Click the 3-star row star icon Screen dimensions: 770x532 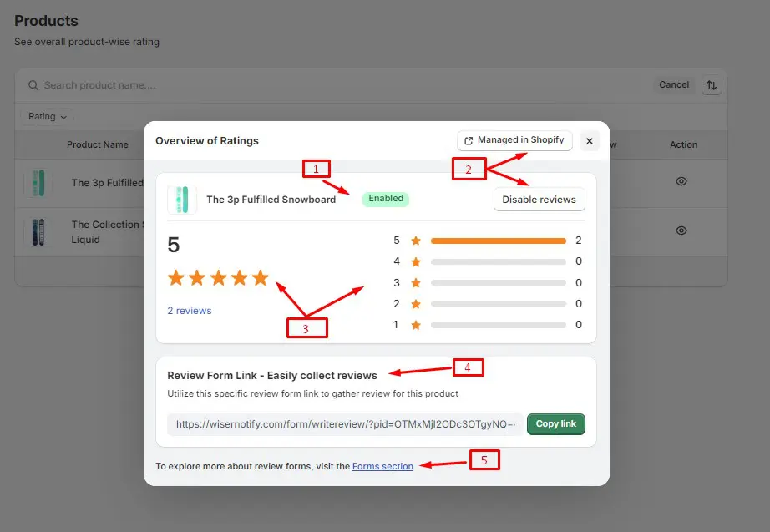(x=416, y=283)
